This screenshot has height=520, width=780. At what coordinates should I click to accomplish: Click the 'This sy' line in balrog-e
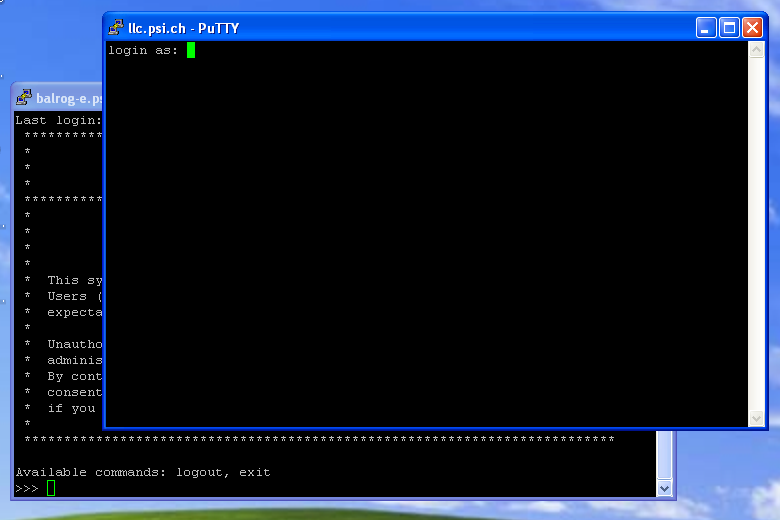(x=75, y=280)
